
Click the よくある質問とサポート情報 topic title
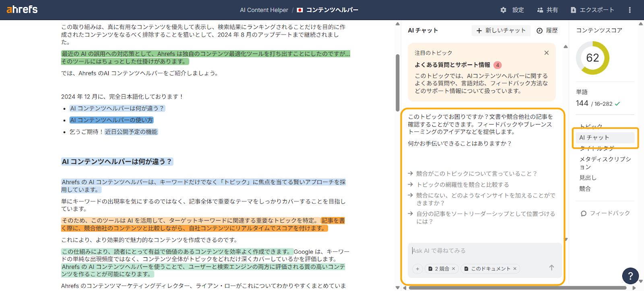[452, 65]
